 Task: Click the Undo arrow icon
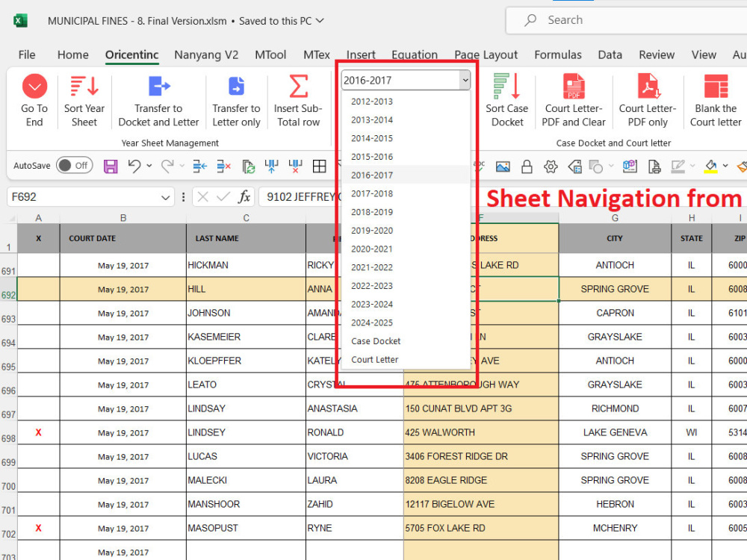[x=134, y=167]
